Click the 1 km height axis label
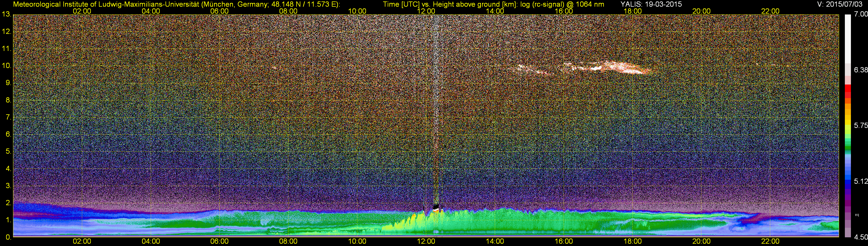The width and height of the screenshot is (868, 246). point(8,220)
